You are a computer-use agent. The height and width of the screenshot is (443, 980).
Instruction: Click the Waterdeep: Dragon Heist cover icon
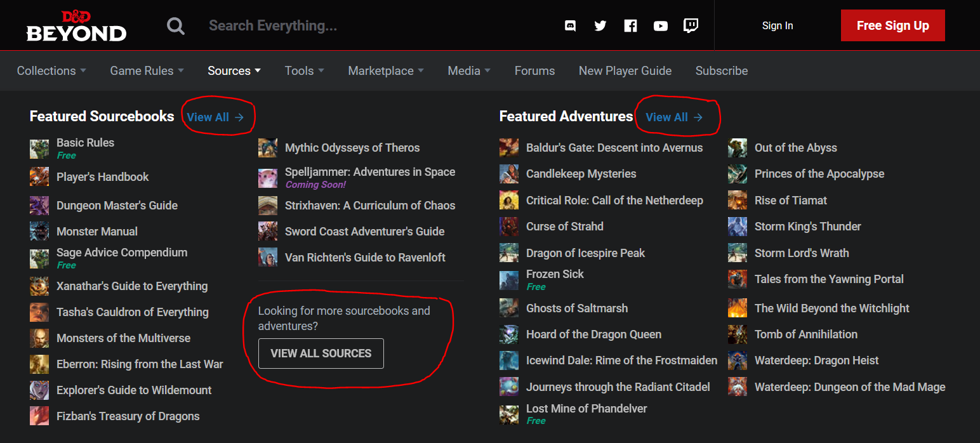[x=738, y=360]
